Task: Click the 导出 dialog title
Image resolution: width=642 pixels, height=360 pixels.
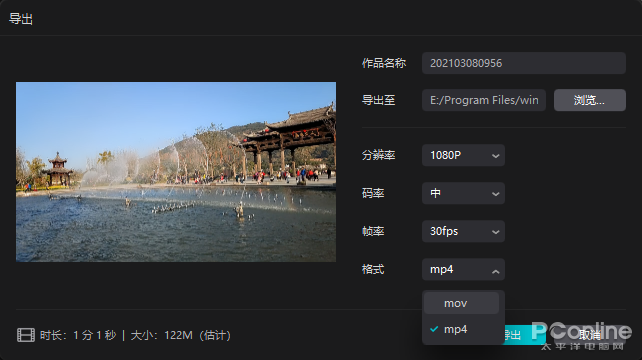Action: pyautogui.click(x=21, y=19)
